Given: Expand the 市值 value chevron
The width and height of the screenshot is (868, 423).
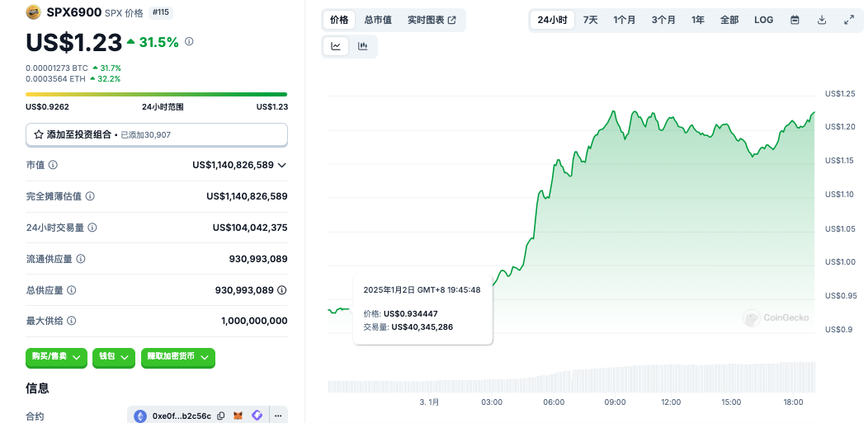Looking at the screenshot, I should coord(281,165).
